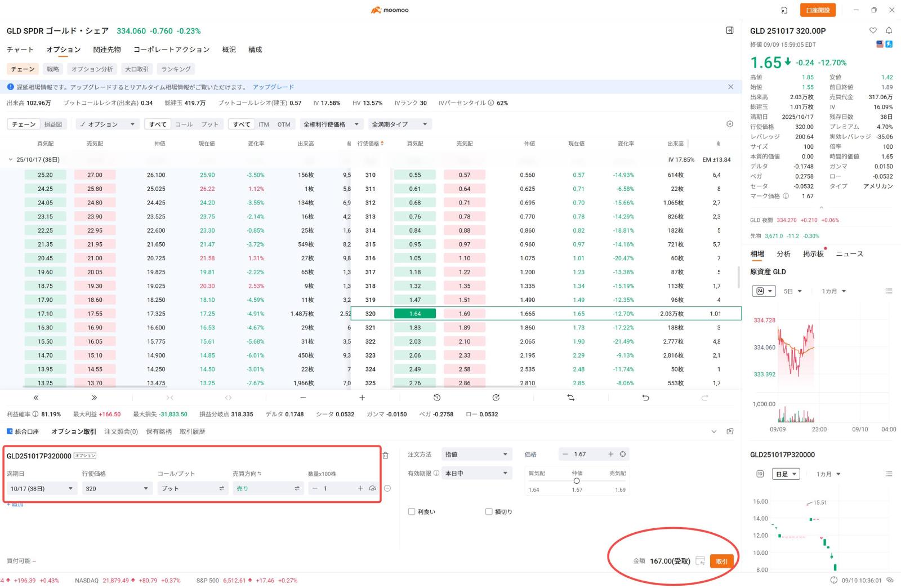Screen dimensions: 901x588
Task: Collapse the trading panel with chevron-down
Action: [714, 431]
